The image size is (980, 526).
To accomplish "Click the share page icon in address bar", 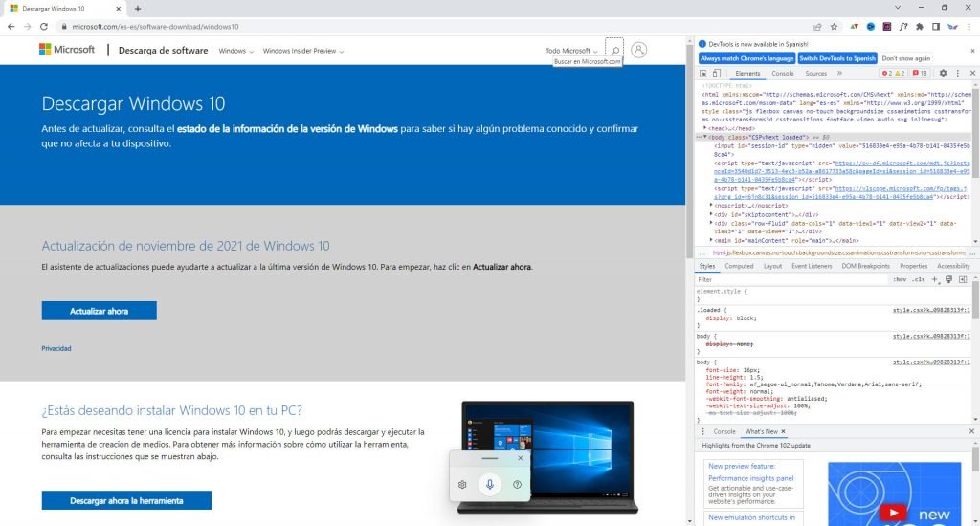I will pyautogui.click(x=817, y=27).
